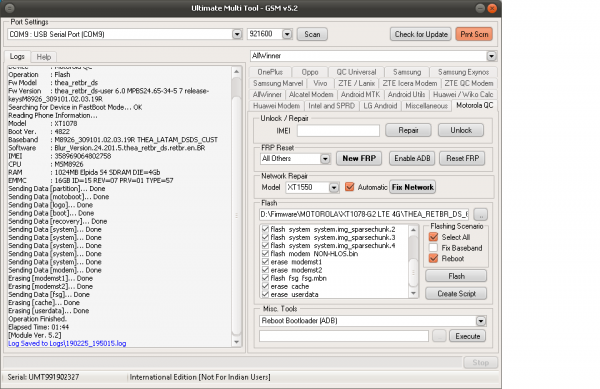Click log scrollbar up arrow
Screen dimensions: 600x389
[x=236, y=72]
